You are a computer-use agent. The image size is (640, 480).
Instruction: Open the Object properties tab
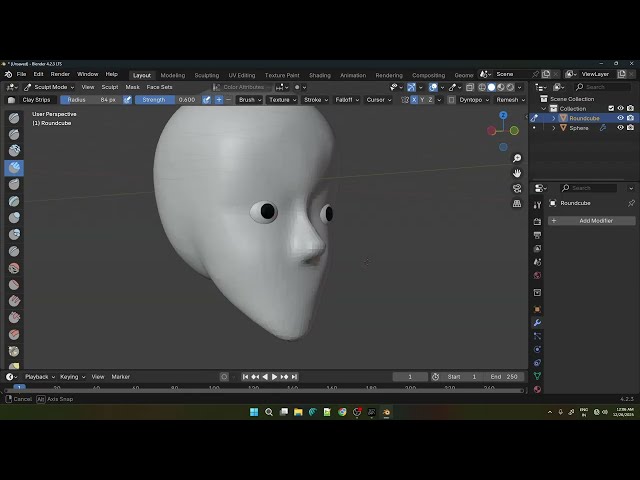point(537,309)
